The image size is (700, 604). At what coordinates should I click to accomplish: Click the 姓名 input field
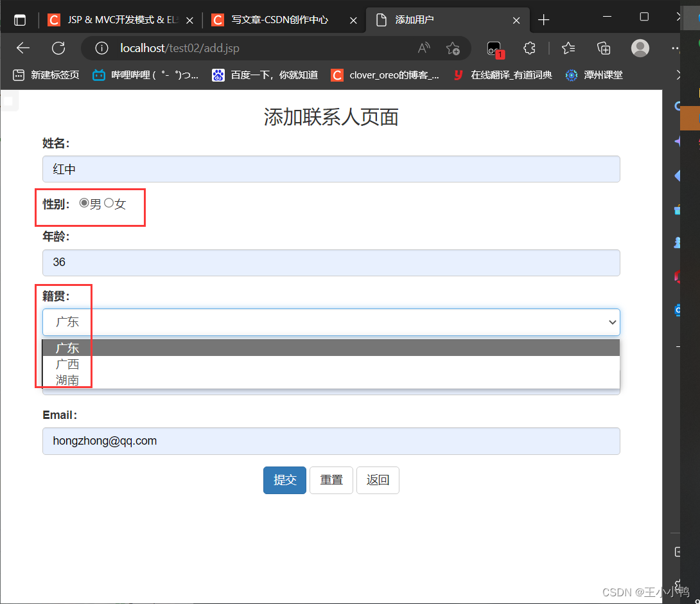pyautogui.click(x=331, y=169)
